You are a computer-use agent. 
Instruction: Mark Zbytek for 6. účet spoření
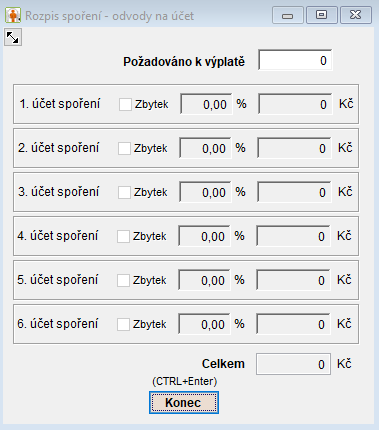coord(123,324)
